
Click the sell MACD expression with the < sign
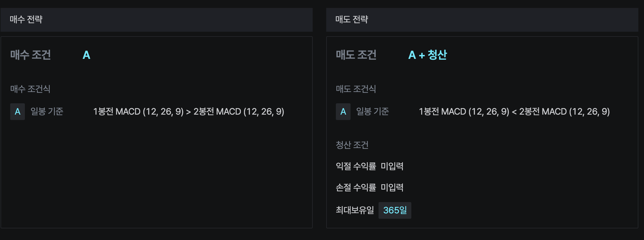tap(514, 112)
